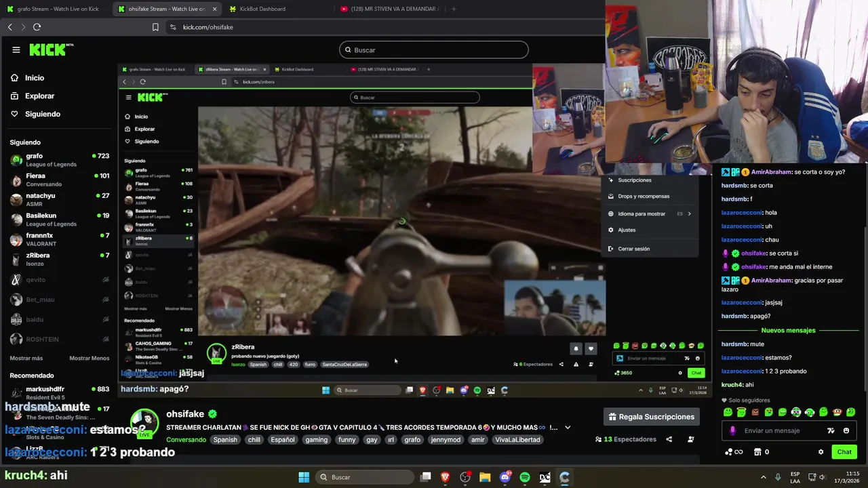Open grafo channel in following list
Viewport: 868px width, 488px height.
click(60, 160)
